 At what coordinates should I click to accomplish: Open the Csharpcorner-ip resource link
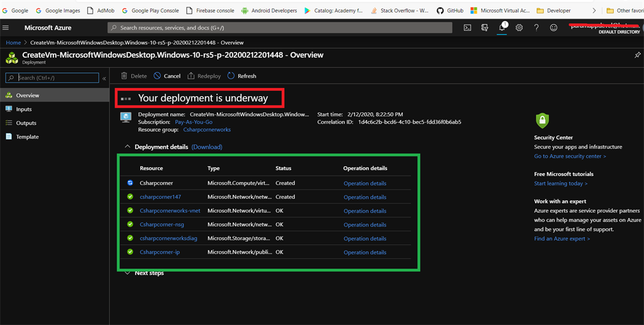[x=159, y=252]
